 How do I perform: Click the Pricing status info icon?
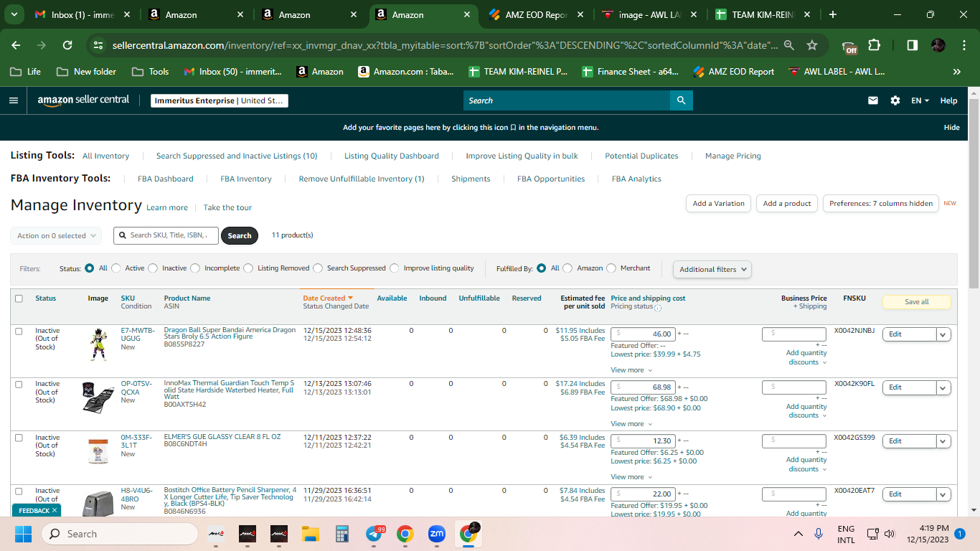click(658, 308)
